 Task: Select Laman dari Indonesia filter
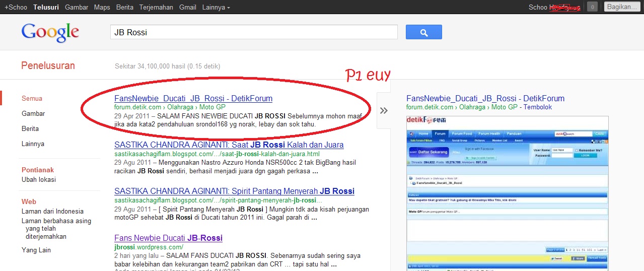[x=52, y=211]
